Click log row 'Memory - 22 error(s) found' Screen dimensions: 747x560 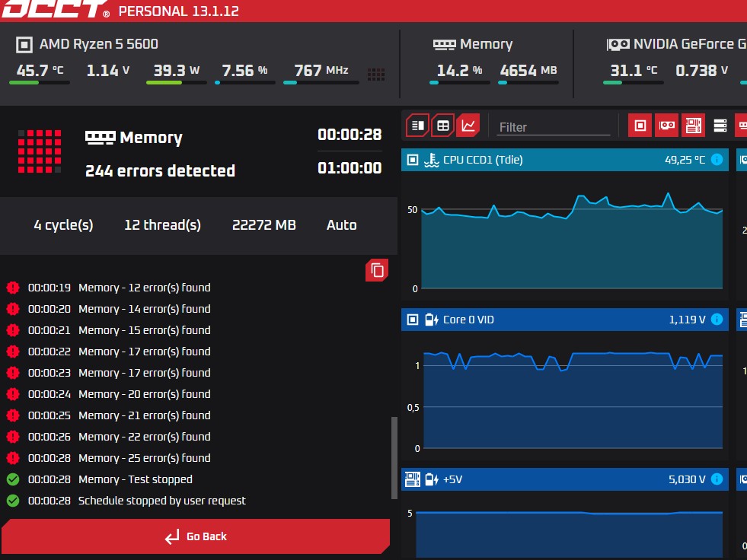(145, 437)
